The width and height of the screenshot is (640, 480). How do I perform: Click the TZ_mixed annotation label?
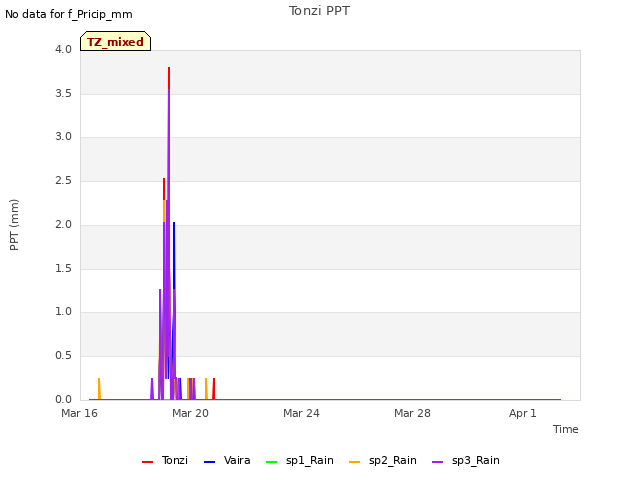pyautogui.click(x=116, y=42)
